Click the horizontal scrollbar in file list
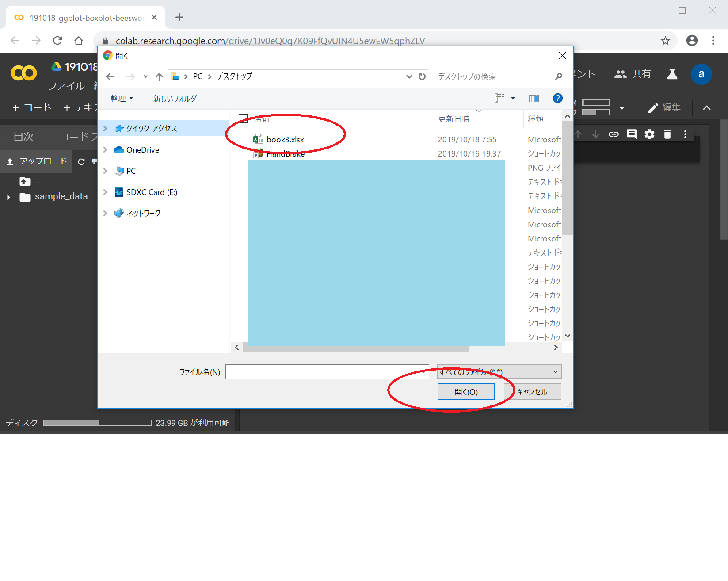The width and height of the screenshot is (728, 581). click(x=356, y=348)
